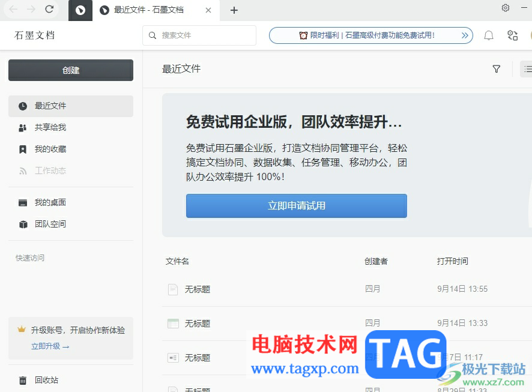Click the spreadsheet icon of second 无标题 row

coord(173,324)
